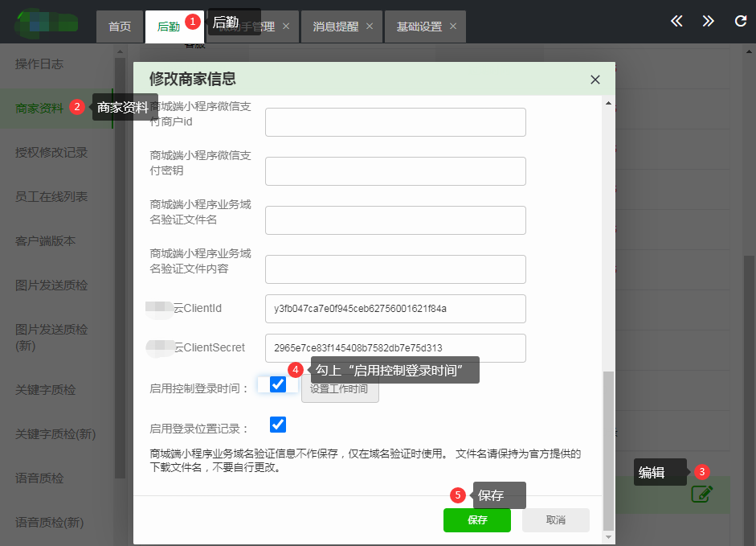
Task: Click the refresh icon in top bar
Action: (740, 22)
